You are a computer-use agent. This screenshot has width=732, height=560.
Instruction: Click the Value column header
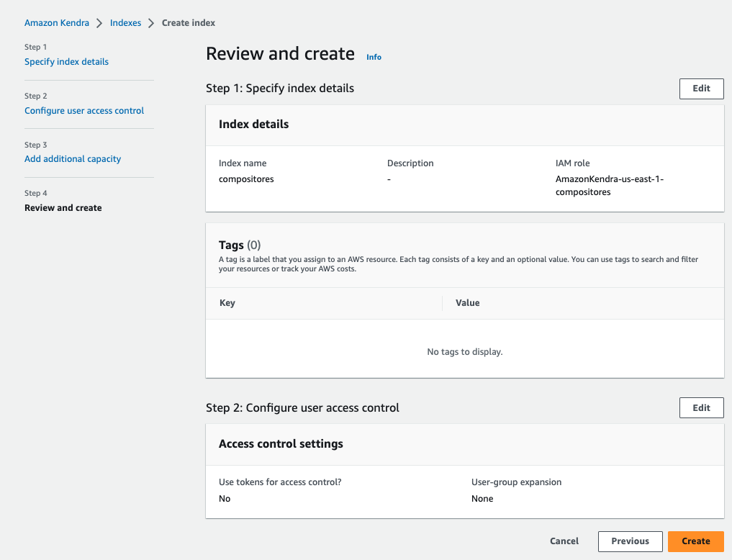(468, 303)
